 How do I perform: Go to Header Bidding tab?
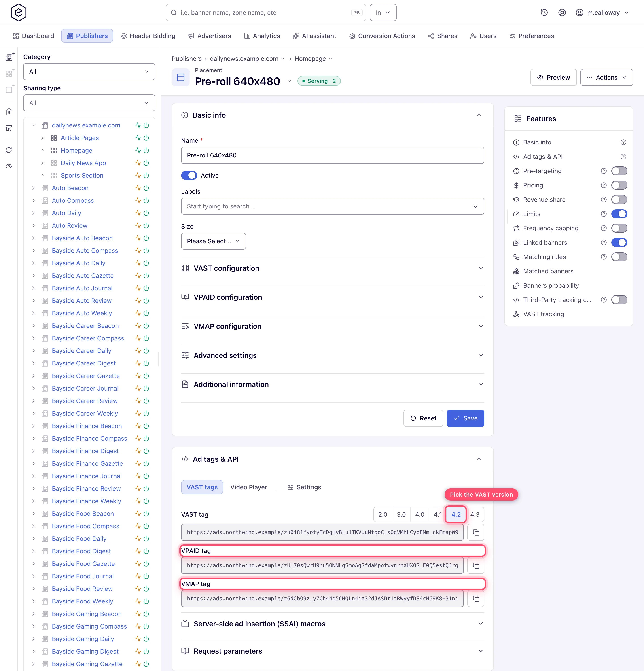(148, 36)
